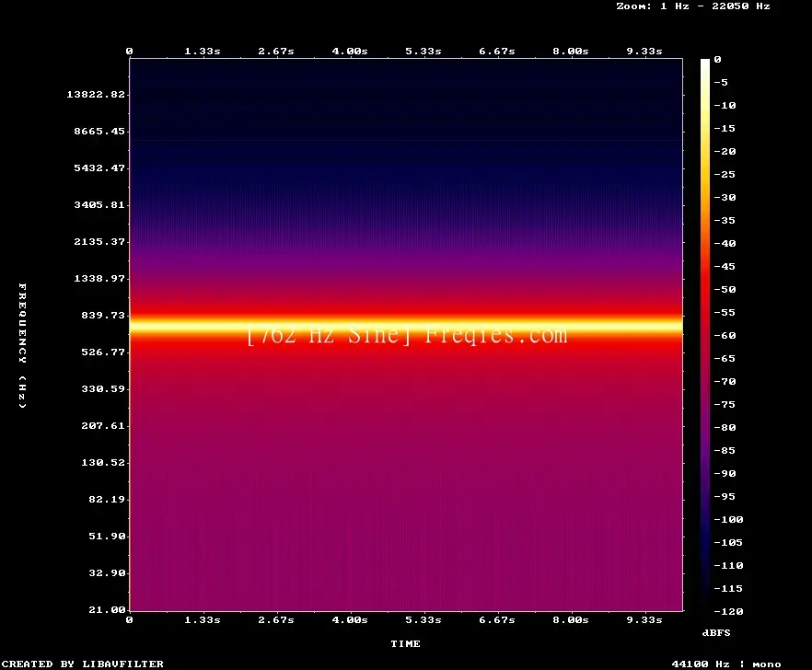Click the -50 dBFS scale label

pos(725,289)
